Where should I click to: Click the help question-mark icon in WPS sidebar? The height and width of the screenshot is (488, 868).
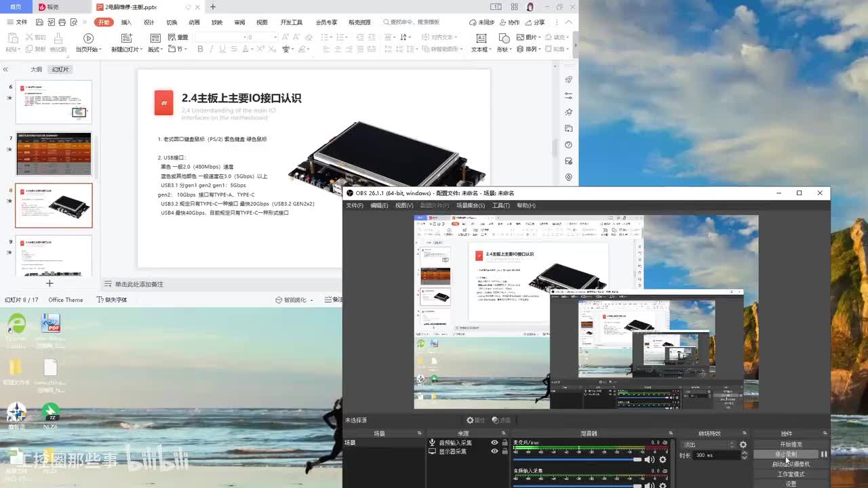coord(568,144)
